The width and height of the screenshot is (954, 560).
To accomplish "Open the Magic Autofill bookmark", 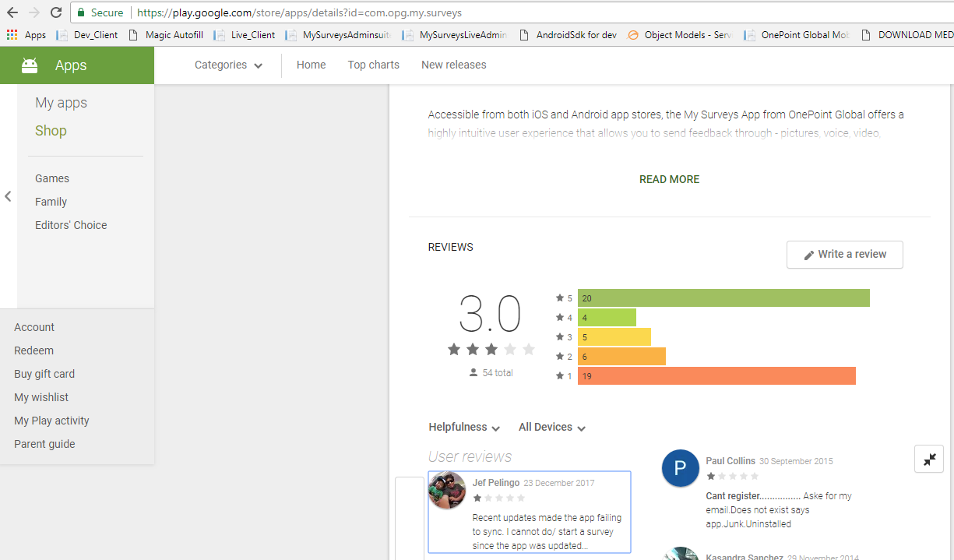I will click(x=166, y=35).
